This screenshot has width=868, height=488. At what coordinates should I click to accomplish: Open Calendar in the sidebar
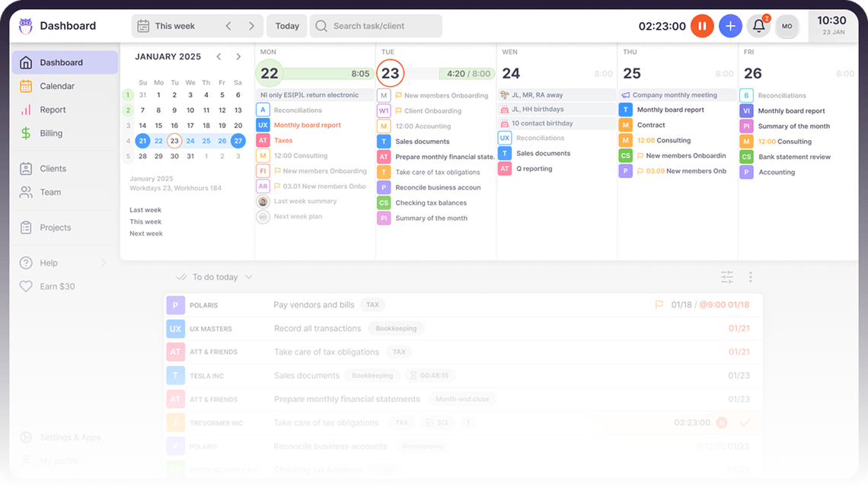point(57,86)
